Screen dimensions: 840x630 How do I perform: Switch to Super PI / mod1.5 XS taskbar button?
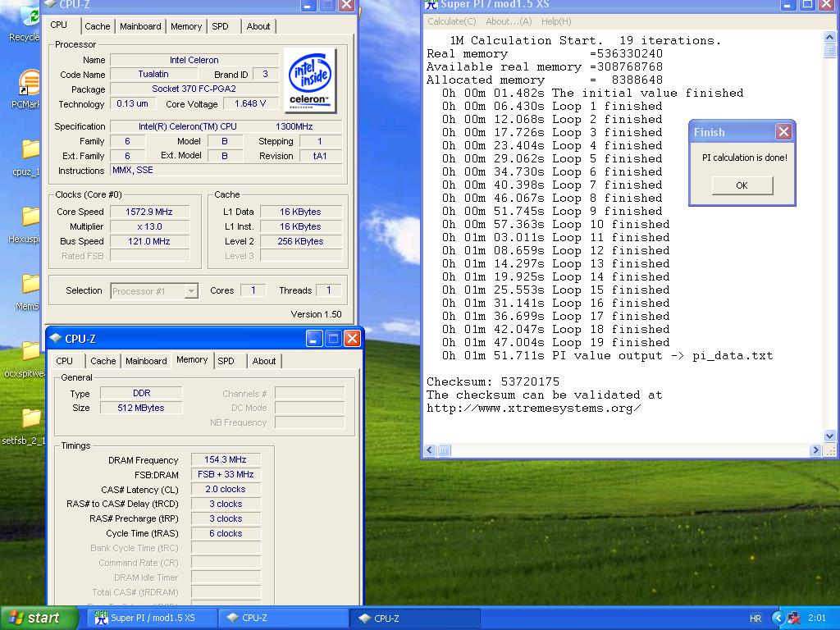tap(152, 618)
